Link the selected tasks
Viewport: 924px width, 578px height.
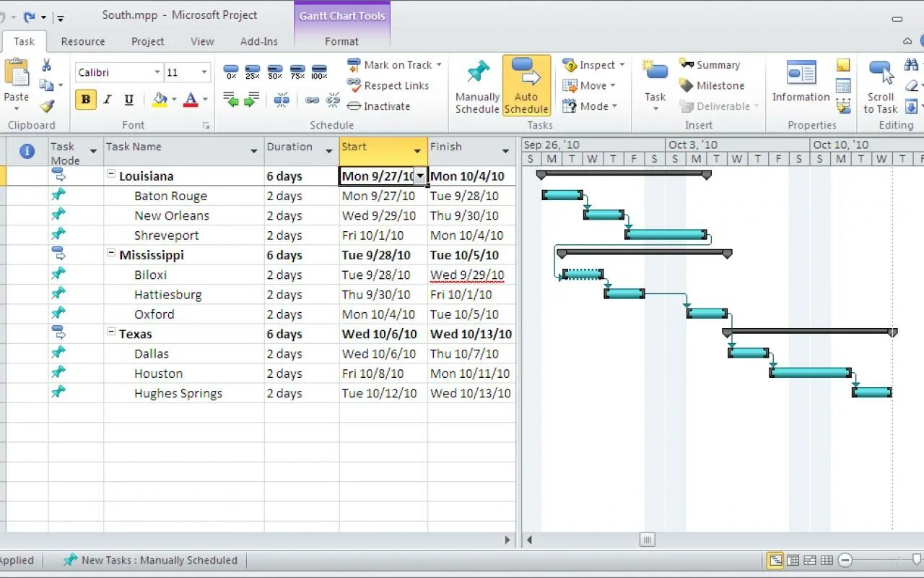pyautogui.click(x=312, y=100)
